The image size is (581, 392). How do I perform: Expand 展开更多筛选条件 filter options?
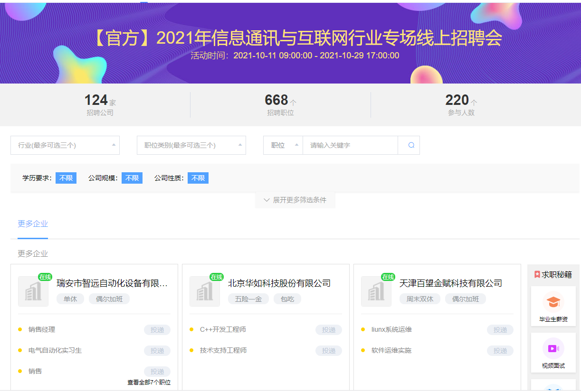[295, 200]
